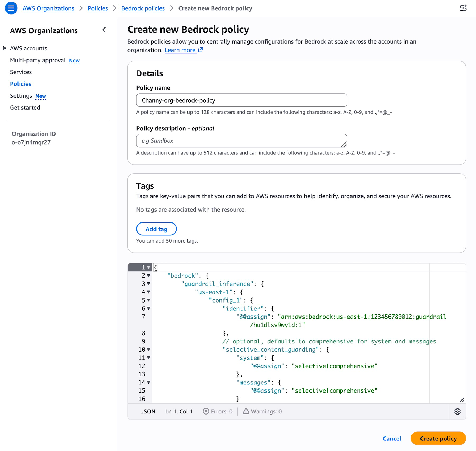Collapse line 1 of the JSON document
Image resolution: width=476 pixels, height=451 pixels.
pos(148,267)
